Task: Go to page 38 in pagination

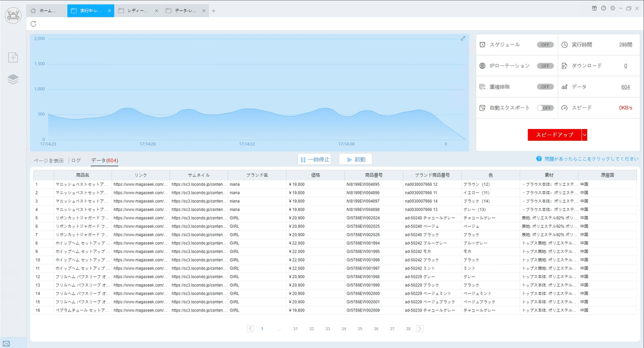Action: [408, 329]
